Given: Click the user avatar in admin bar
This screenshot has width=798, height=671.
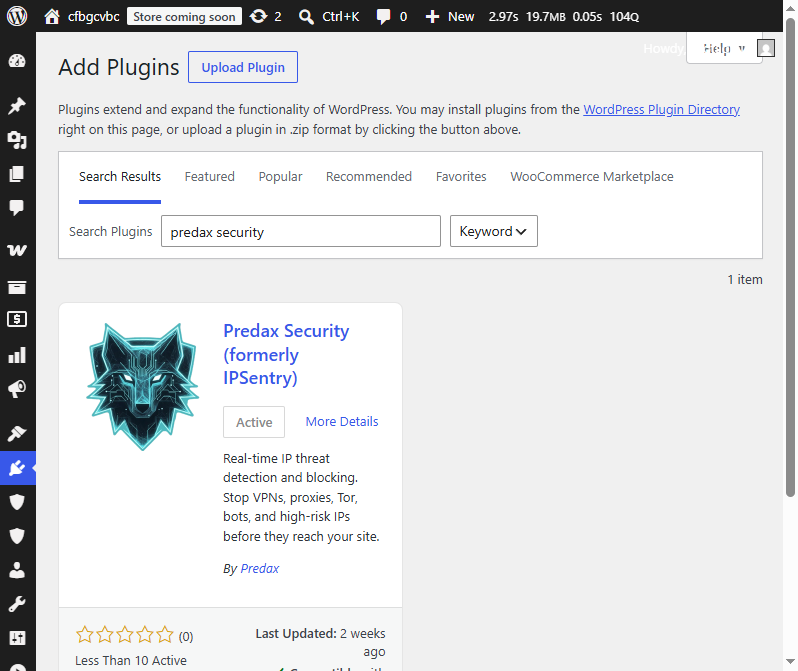Looking at the screenshot, I should coord(766,48).
